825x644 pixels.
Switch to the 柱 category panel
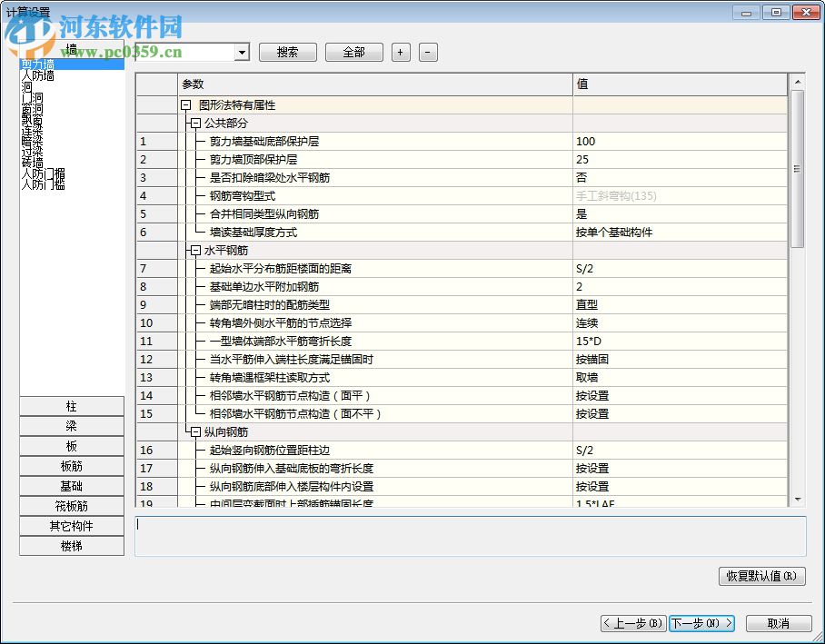click(x=72, y=406)
